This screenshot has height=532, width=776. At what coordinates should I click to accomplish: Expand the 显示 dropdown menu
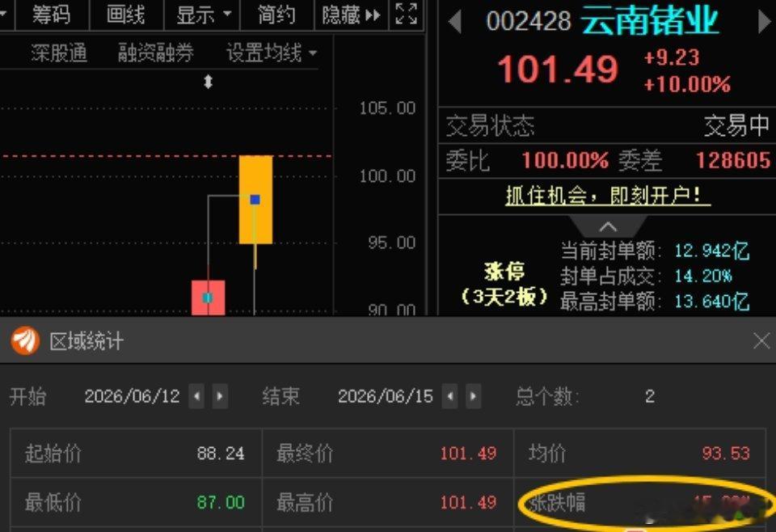pos(203,15)
